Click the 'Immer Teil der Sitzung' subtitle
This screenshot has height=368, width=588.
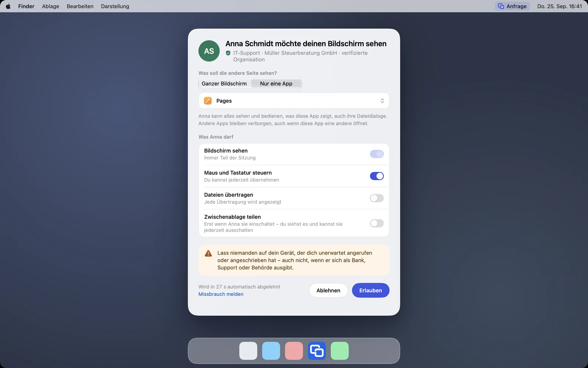pos(230,158)
